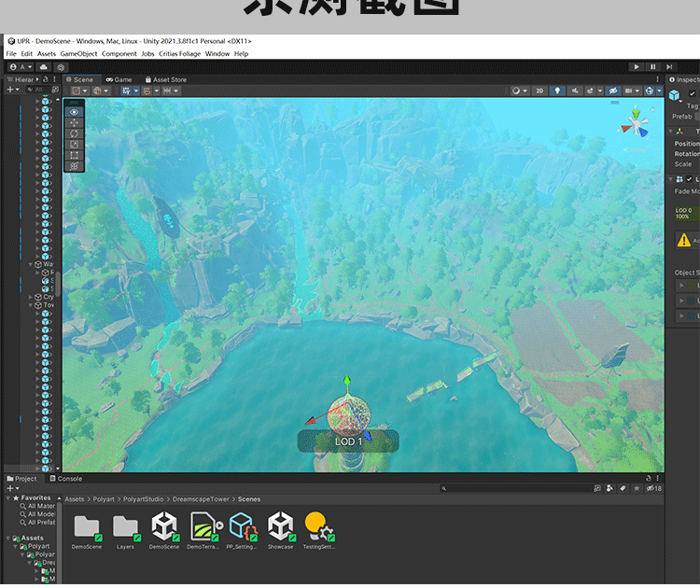Open the Component menu
700x588 pixels.
(x=119, y=53)
